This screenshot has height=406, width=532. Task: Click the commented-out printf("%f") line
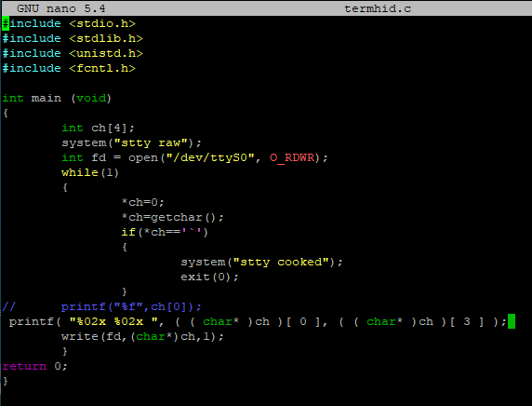101,307
